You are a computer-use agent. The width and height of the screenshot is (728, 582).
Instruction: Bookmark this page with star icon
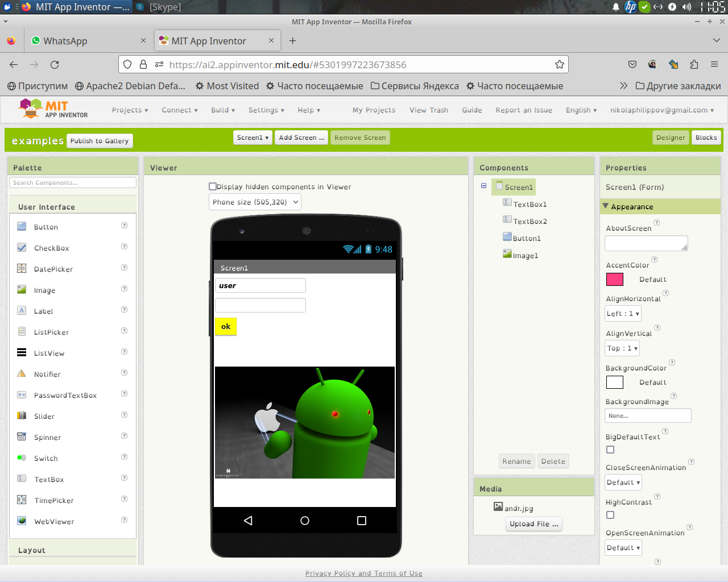[x=560, y=65]
